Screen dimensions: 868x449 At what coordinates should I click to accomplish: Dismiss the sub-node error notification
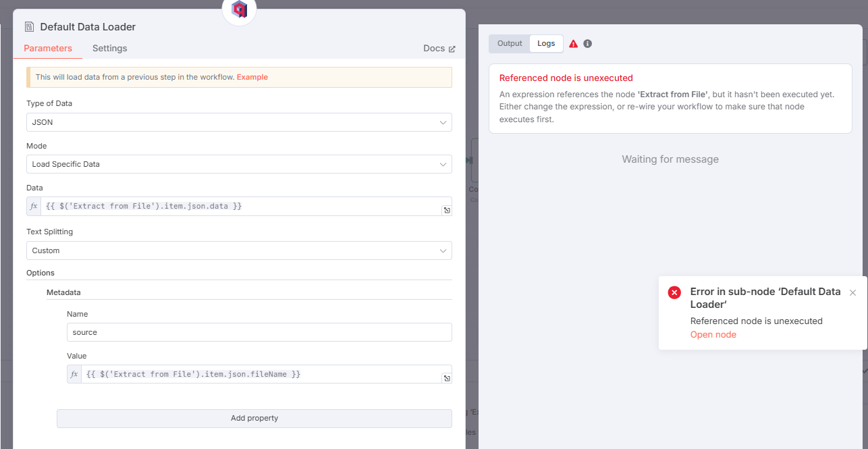[x=852, y=292]
